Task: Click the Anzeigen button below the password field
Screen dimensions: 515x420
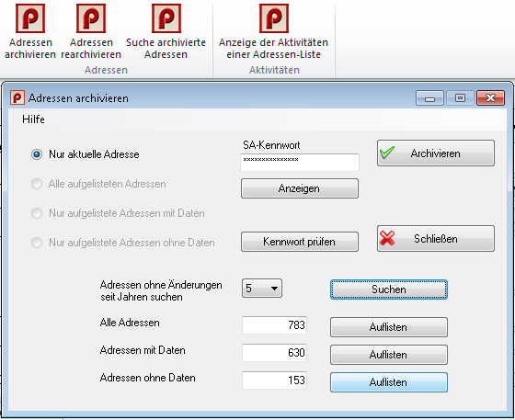Action: [300, 188]
